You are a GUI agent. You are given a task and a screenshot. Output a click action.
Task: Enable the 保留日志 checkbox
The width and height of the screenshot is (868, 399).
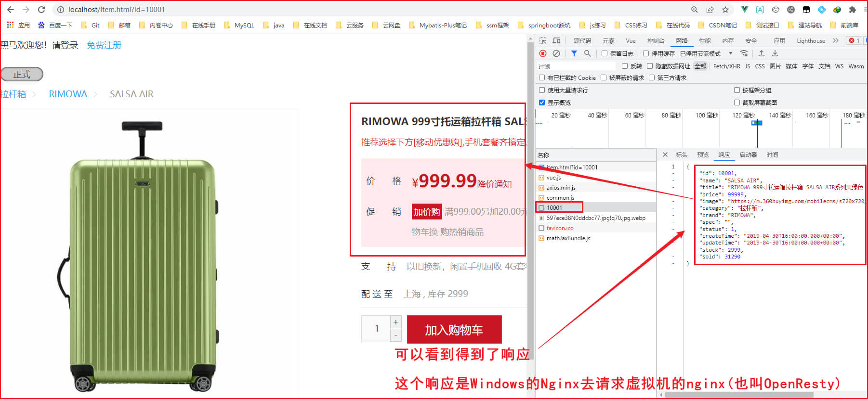[605, 53]
